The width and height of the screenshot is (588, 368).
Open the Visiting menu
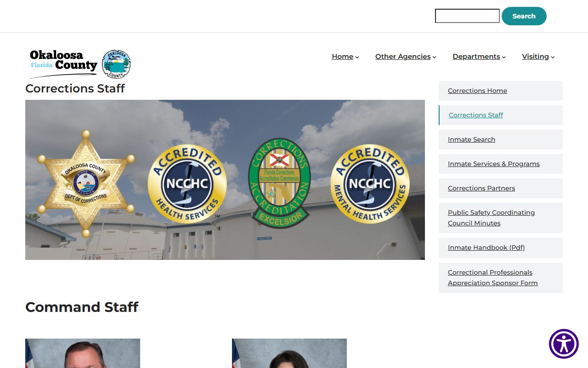(535, 57)
